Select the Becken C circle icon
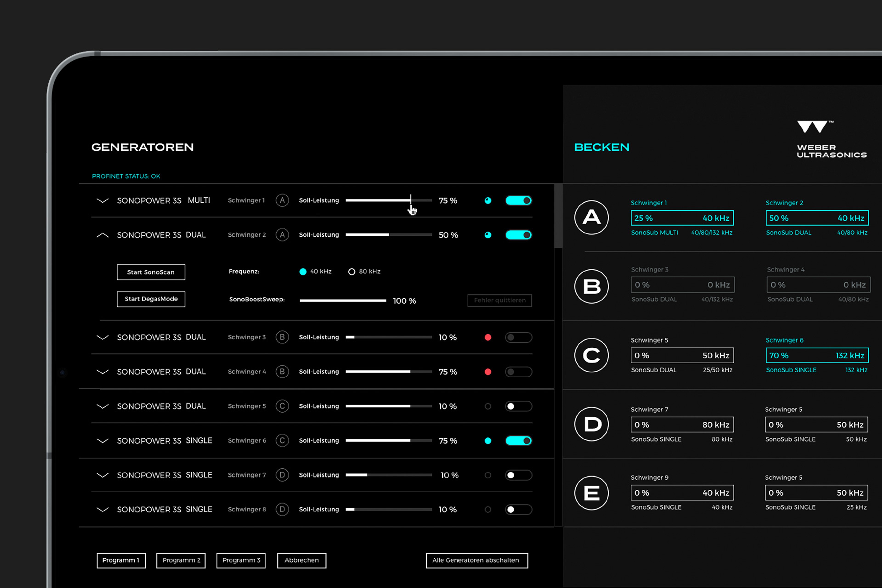This screenshot has width=882, height=588. [x=591, y=355]
